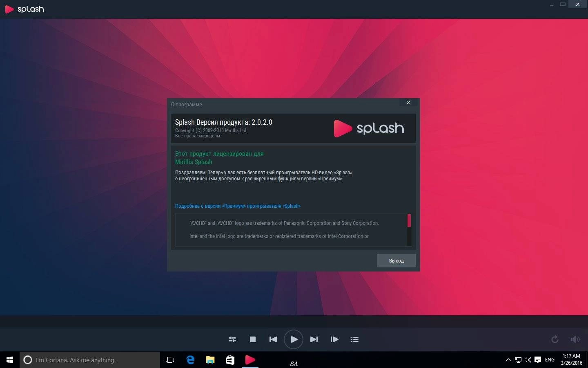The height and width of the screenshot is (368, 588).
Task: Minimize the Splash window
Action: 552,4
